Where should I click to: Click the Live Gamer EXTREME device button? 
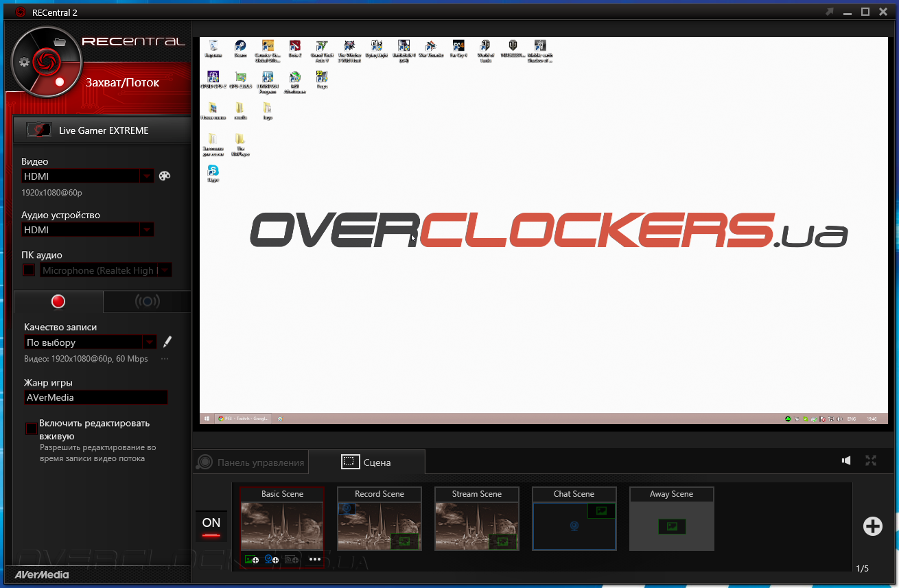[x=102, y=130]
